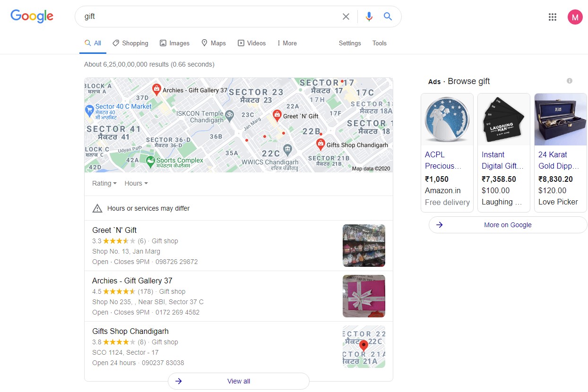Click the More on Google button

[x=508, y=225]
